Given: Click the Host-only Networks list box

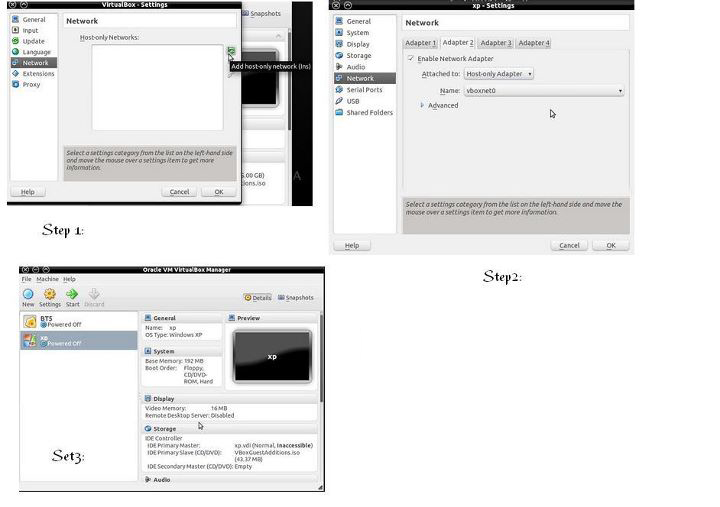Looking at the screenshot, I should click(158, 87).
